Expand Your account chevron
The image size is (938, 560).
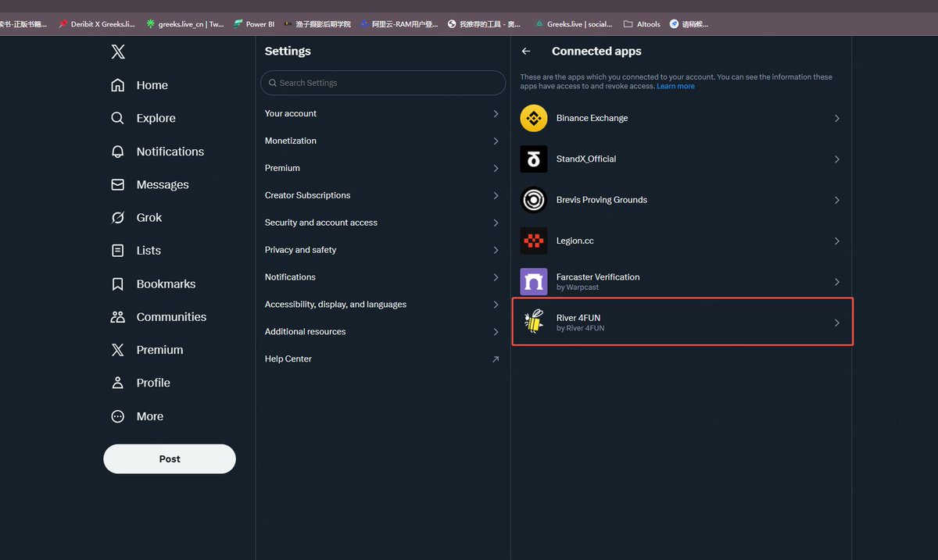[x=496, y=113]
